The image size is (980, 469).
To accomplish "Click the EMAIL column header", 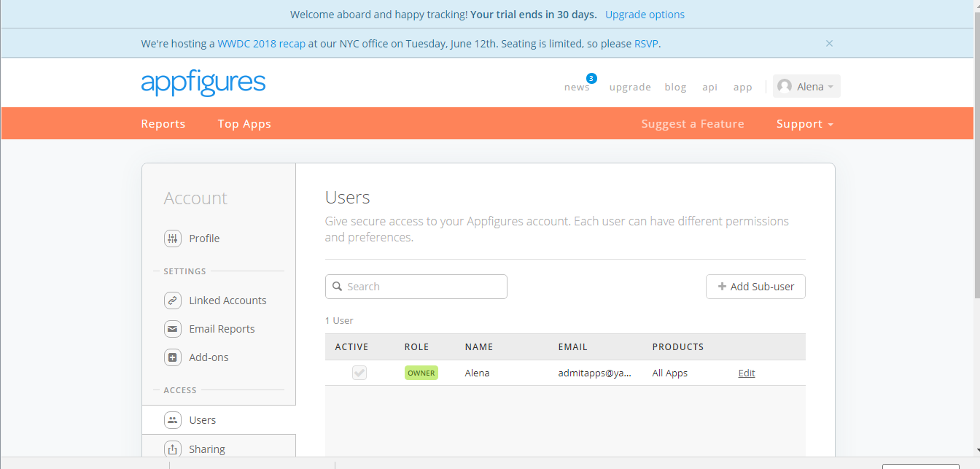I will 573,347.
